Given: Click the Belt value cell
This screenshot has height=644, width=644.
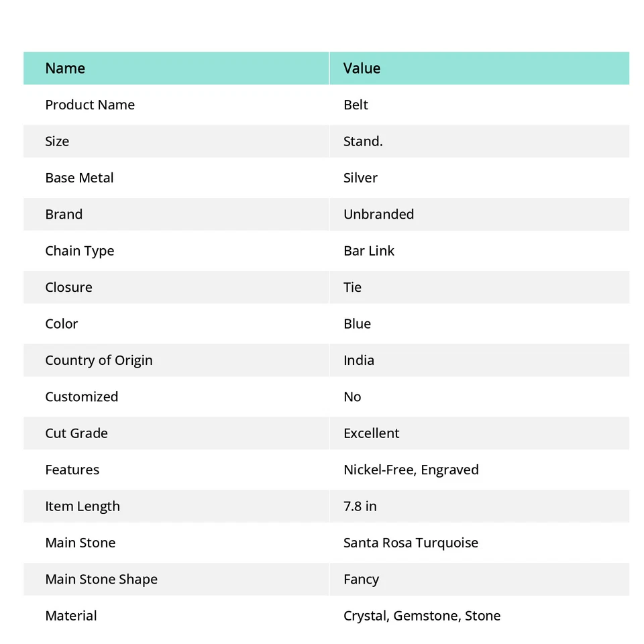Looking at the screenshot, I should coord(356,105).
